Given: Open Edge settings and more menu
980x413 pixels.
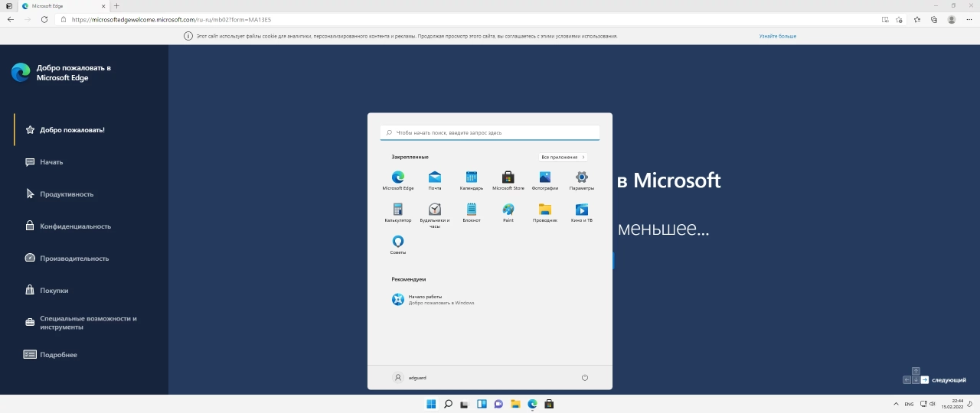Looking at the screenshot, I should [x=969, y=19].
